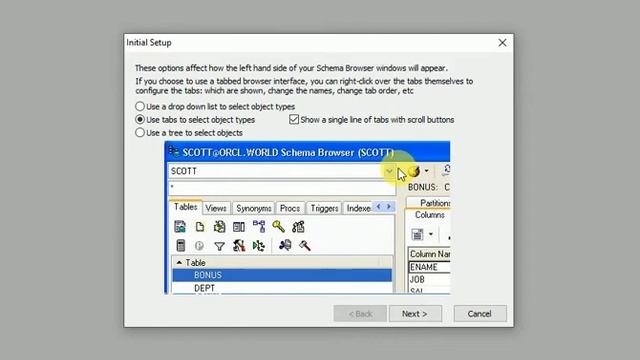Uncheck 'Show a single line of tabs' checkbox
Viewport: 640px width, 360px height.
(x=294, y=119)
